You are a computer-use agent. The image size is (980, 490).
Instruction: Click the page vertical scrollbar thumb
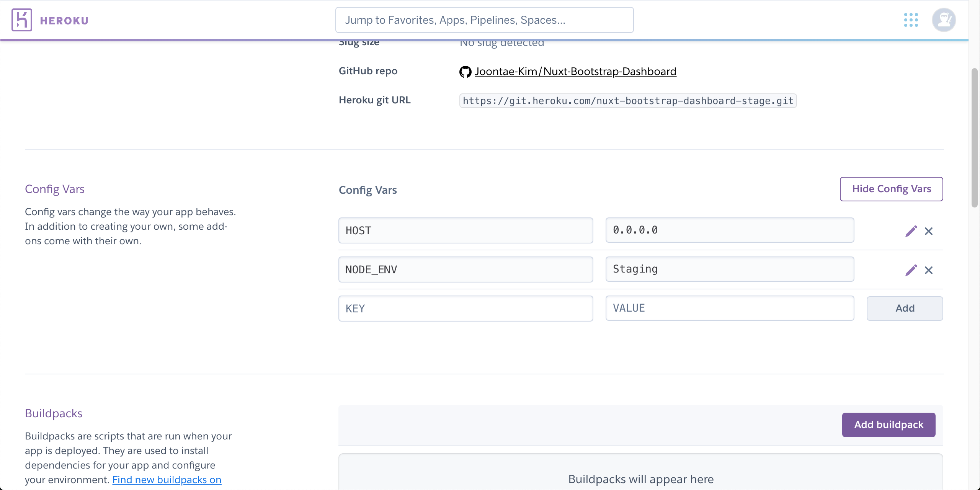click(974, 138)
